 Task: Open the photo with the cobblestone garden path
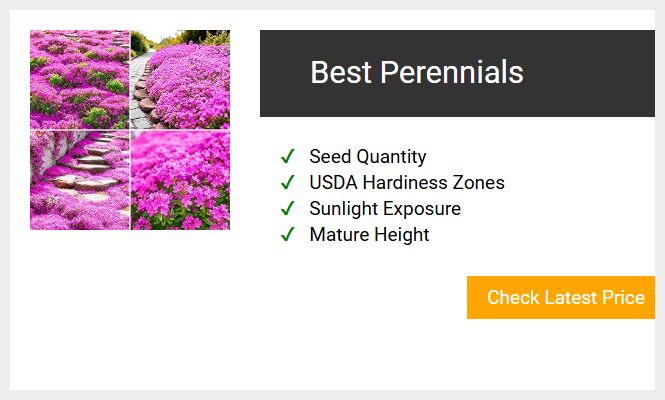180,79
